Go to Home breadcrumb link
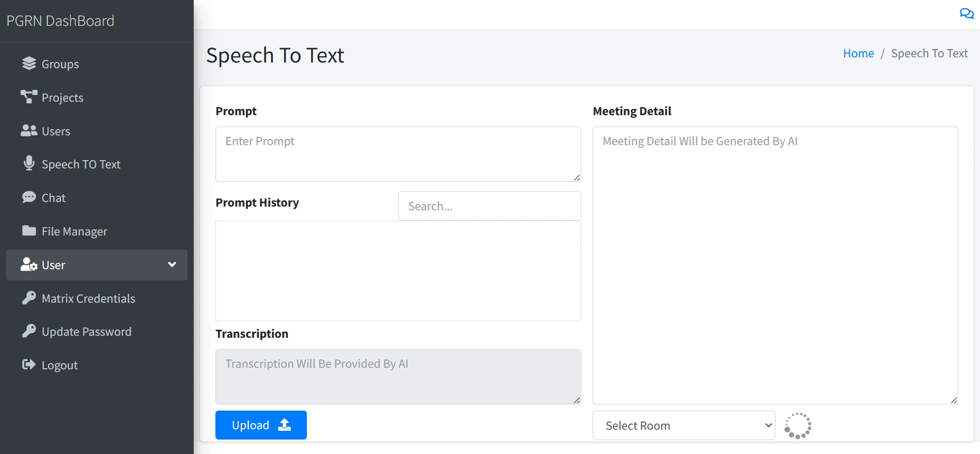The width and height of the screenshot is (980, 454). click(x=858, y=53)
